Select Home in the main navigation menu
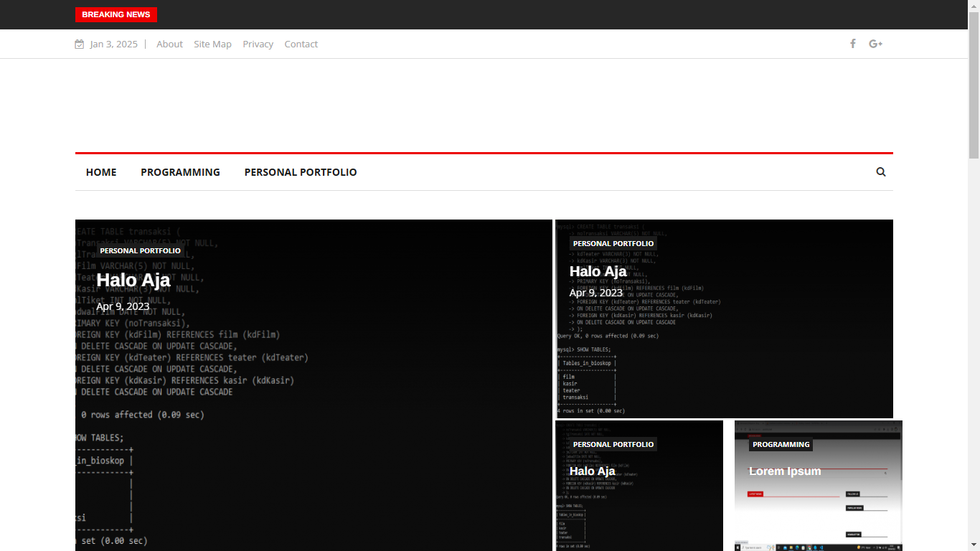 pos(101,172)
